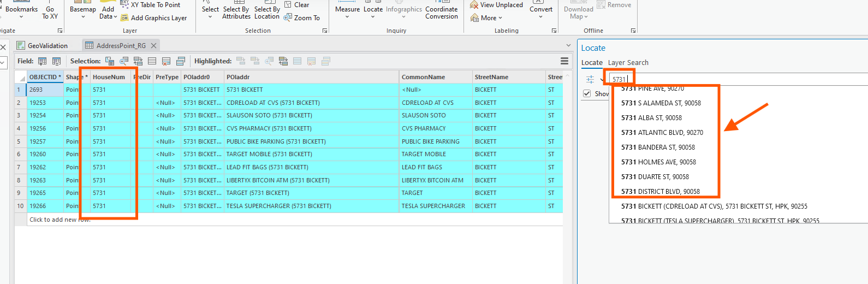Click the OBJECTID column header
The width and height of the screenshot is (868, 284).
45,77
